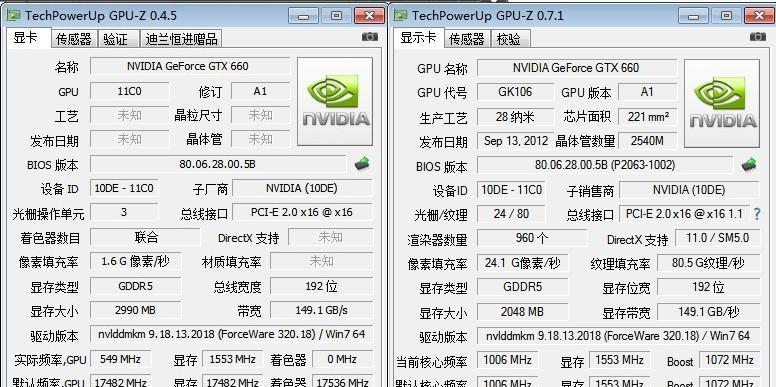Click the die size field 221 mm²
This screenshot has width=776, height=387.
(647, 116)
